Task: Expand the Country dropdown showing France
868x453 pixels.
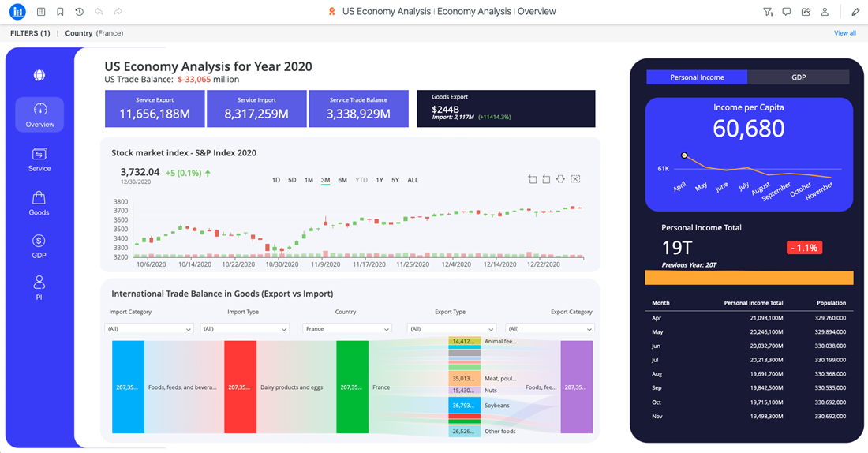Action: click(x=347, y=328)
